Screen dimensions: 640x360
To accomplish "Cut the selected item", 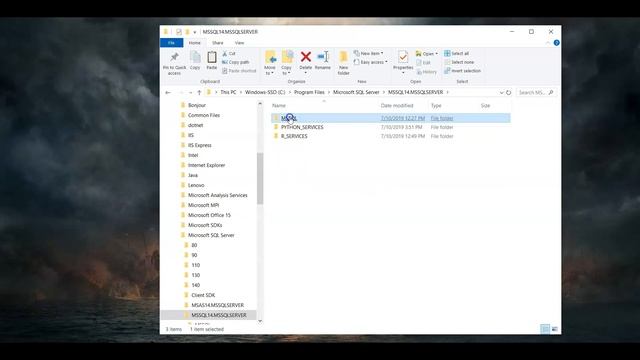I will (x=229, y=53).
